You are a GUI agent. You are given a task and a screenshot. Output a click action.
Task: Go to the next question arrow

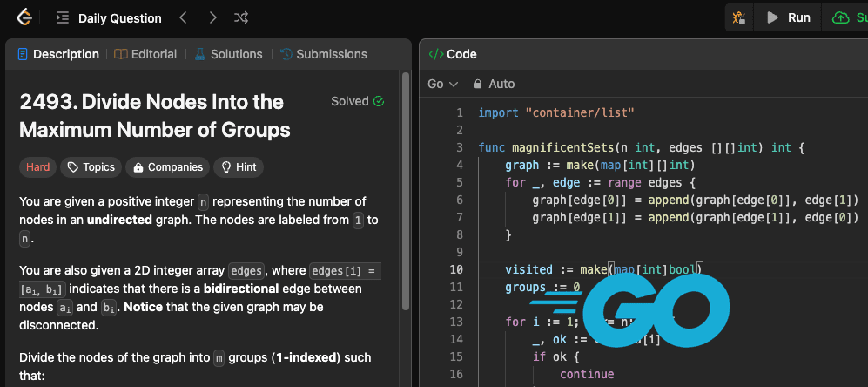pos(212,17)
